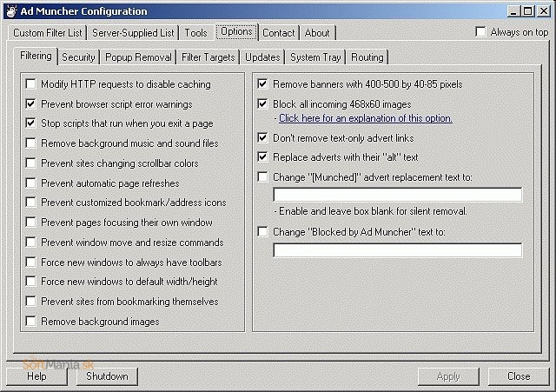Viewport: 556px width, 392px height.
Task: Click the Apply button
Action: tap(448, 376)
